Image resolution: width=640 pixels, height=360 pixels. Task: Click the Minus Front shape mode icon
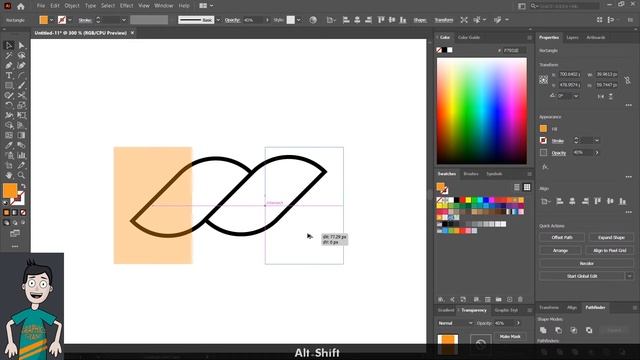(x=558, y=330)
